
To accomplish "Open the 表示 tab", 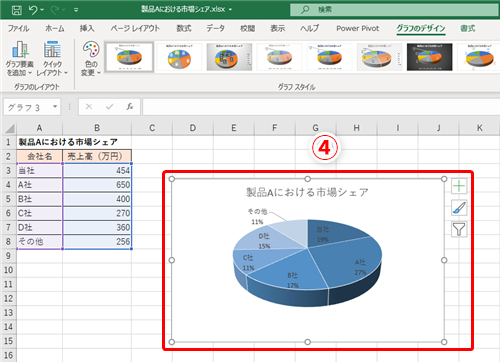I will point(277,29).
